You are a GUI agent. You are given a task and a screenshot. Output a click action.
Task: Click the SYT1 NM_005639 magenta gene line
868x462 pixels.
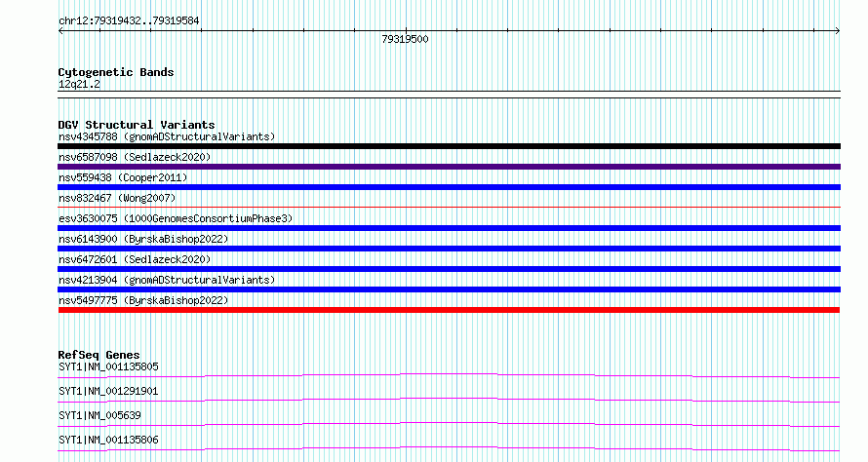click(x=449, y=424)
